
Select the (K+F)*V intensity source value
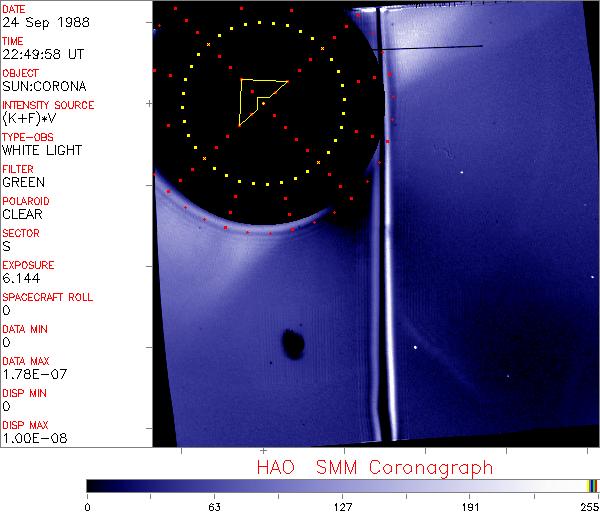(x=30, y=118)
